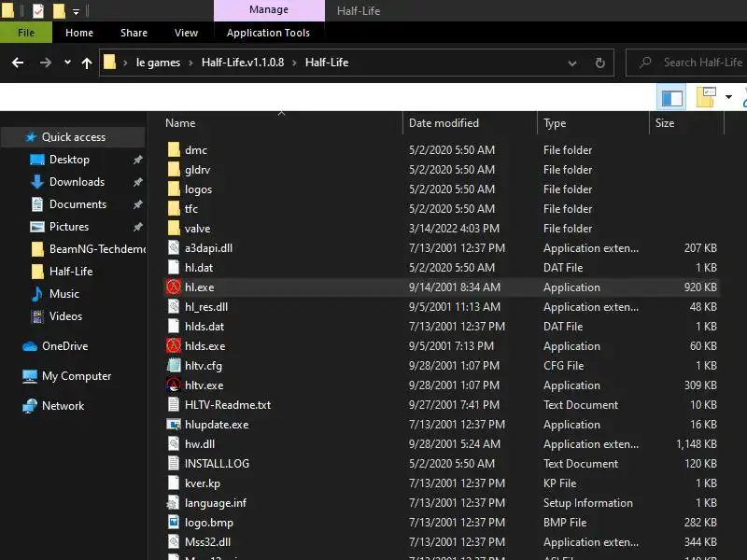
Task: Click the language.inf setup file icon
Action: [x=174, y=503]
